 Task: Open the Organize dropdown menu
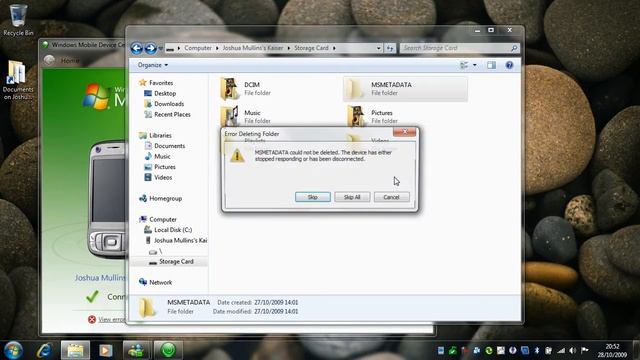tap(153, 65)
